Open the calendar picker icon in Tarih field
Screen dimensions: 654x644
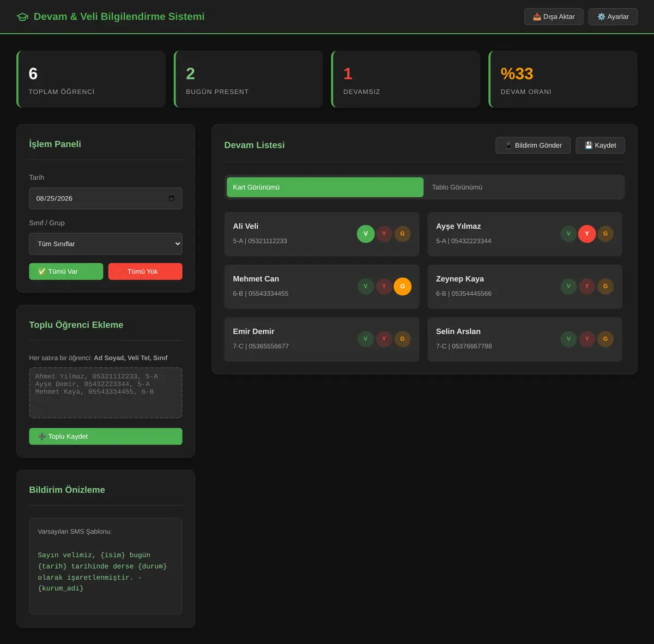171,198
